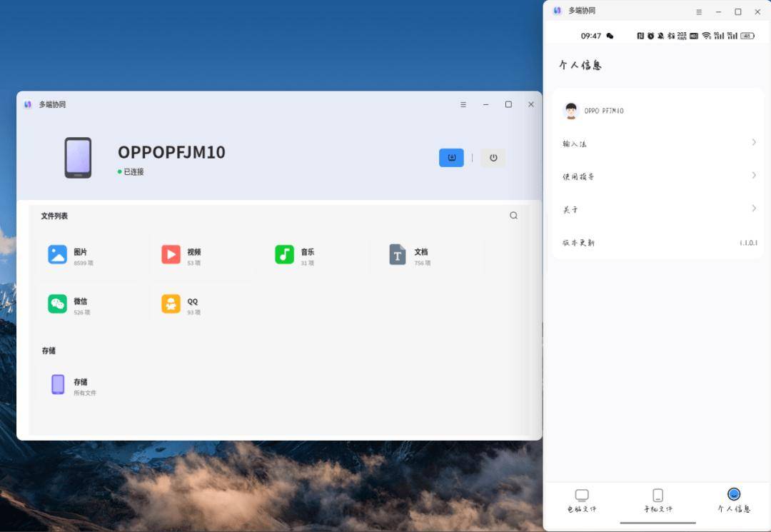Open the hamburger menu in phone window

click(699, 12)
